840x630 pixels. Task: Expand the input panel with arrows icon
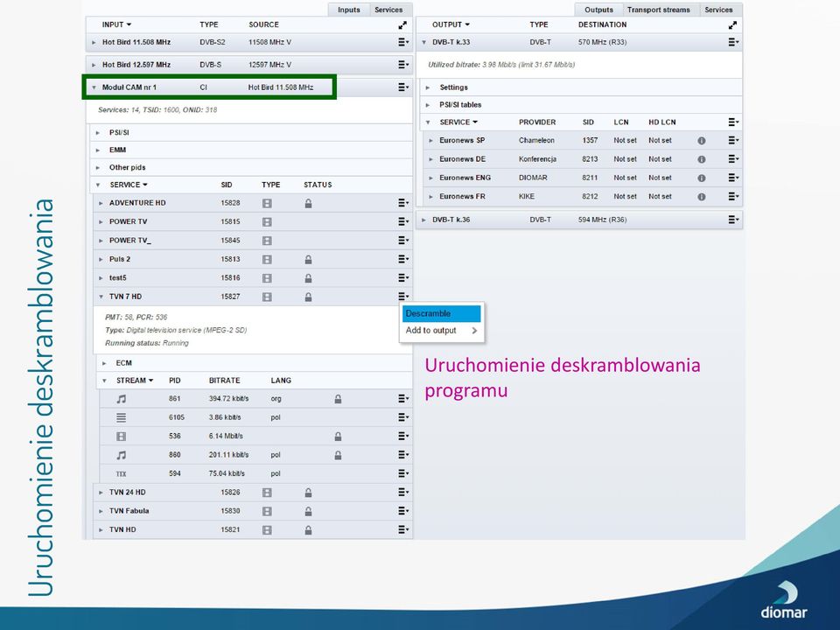click(x=402, y=24)
